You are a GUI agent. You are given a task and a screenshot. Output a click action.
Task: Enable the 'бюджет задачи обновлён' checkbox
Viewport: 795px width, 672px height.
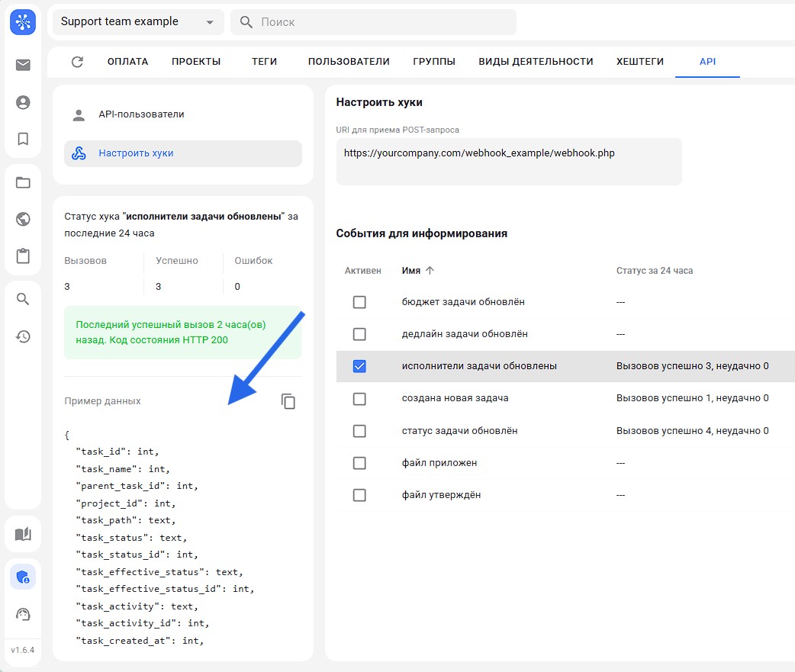(359, 302)
